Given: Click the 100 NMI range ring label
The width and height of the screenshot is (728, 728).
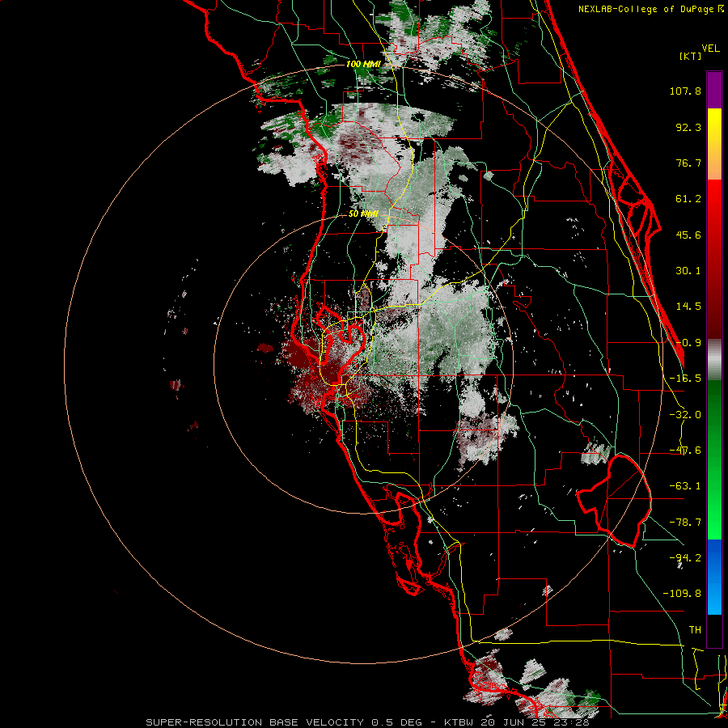Looking at the screenshot, I should pos(363,64).
